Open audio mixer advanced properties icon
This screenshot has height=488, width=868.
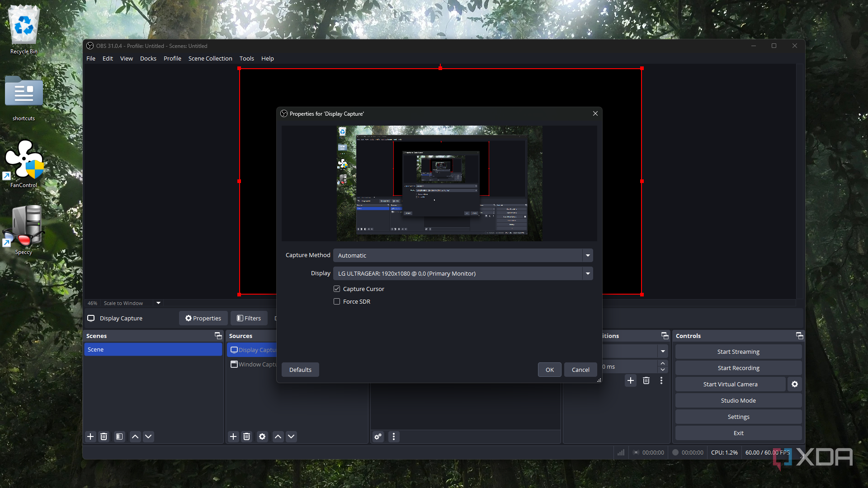pyautogui.click(x=378, y=436)
